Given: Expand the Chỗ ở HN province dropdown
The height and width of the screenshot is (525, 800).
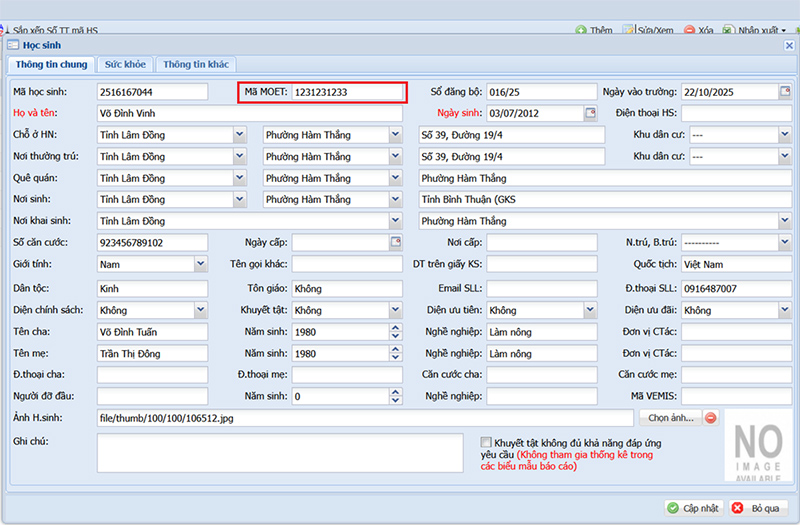Looking at the screenshot, I should [x=240, y=135].
